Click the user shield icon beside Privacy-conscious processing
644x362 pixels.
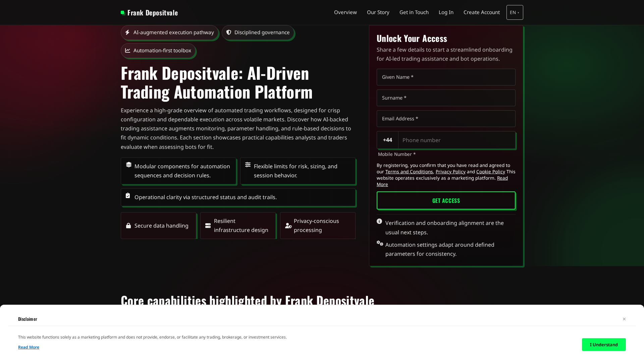288,226
